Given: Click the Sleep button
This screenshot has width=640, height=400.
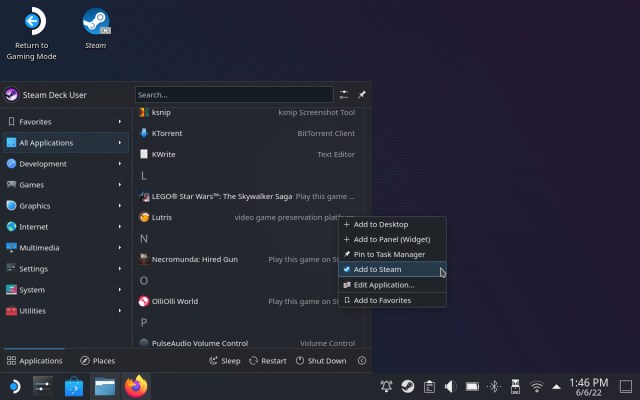Looking at the screenshot, I should (x=224, y=361).
